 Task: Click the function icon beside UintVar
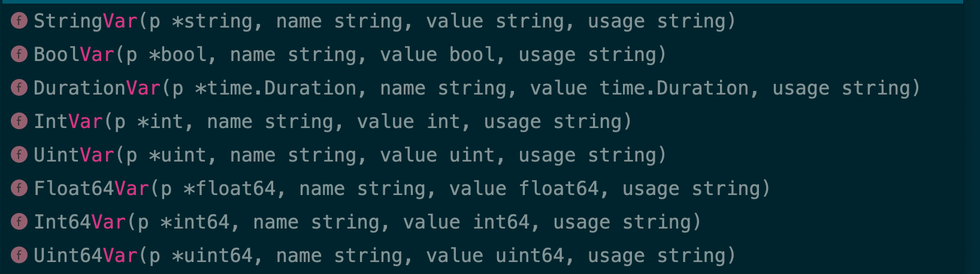pos(19,155)
